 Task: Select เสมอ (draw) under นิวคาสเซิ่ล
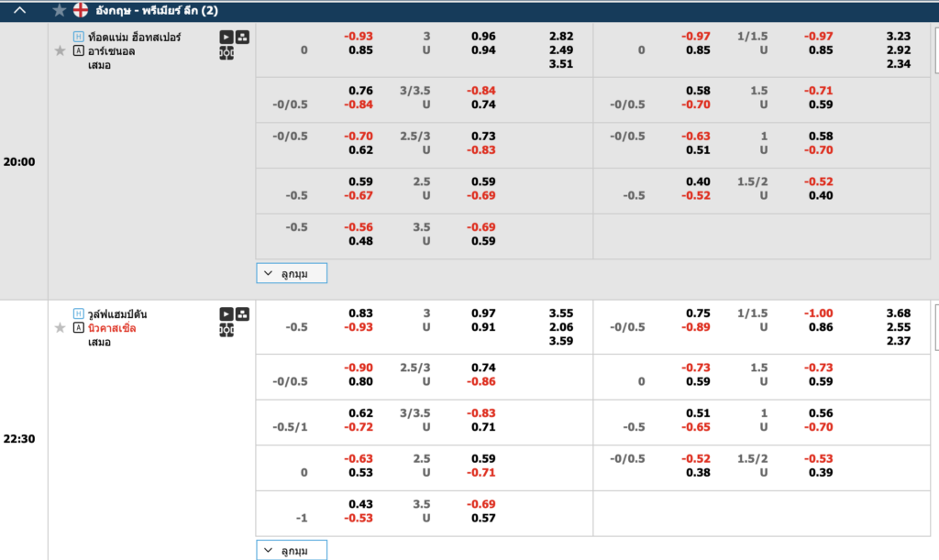click(x=99, y=342)
